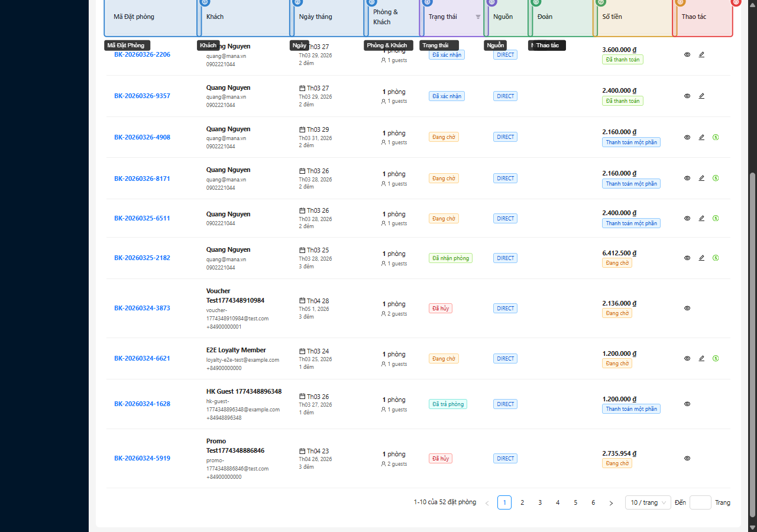Open the 10 / trang page size dropdown
The image size is (757, 532).
pos(648,502)
